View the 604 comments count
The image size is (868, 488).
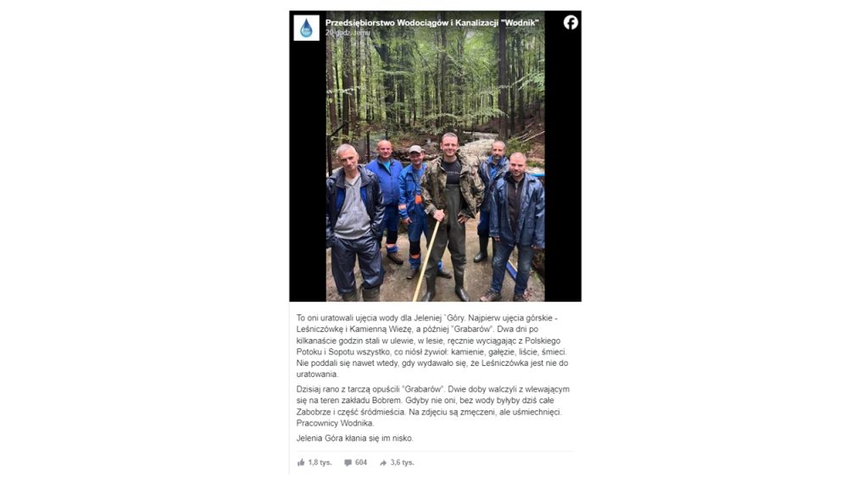(x=361, y=463)
